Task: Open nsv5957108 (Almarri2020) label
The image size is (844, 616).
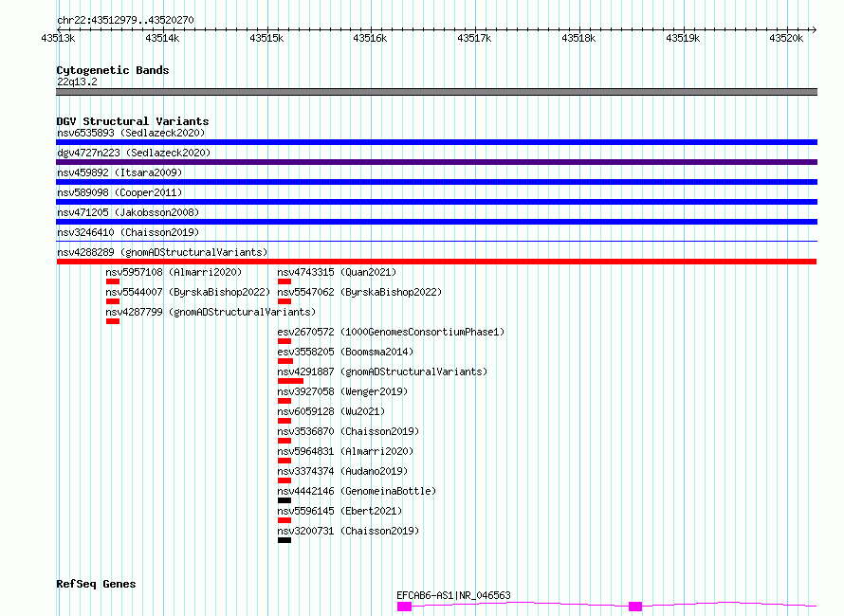Action: [174, 272]
